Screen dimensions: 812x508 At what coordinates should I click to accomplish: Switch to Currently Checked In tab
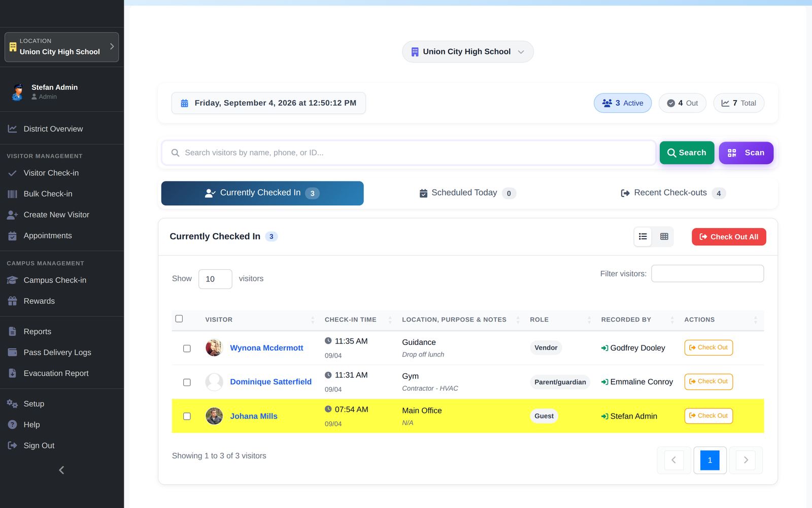[262, 193]
